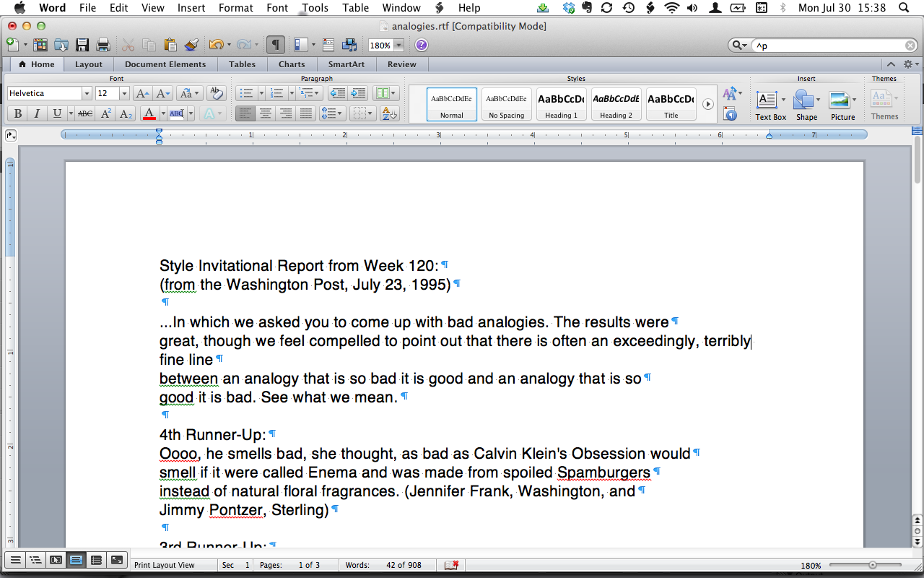Click the Sort A-Z icon
Viewport: 924px width, 578px height.
point(389,113)
